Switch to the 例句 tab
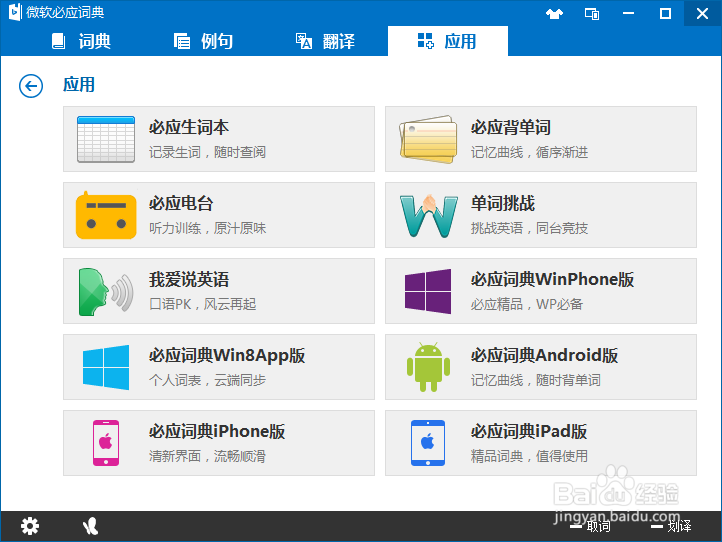 click(203, 41)
